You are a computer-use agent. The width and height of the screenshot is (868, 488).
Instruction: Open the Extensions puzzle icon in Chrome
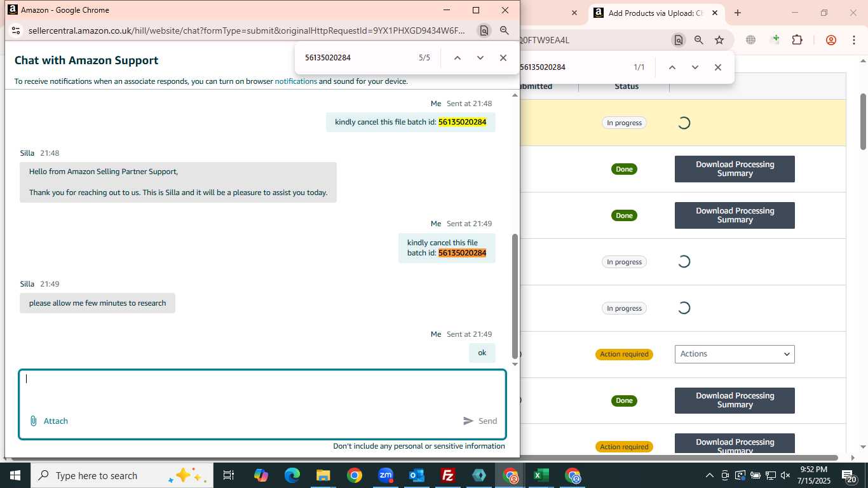[x=797, y=40]
